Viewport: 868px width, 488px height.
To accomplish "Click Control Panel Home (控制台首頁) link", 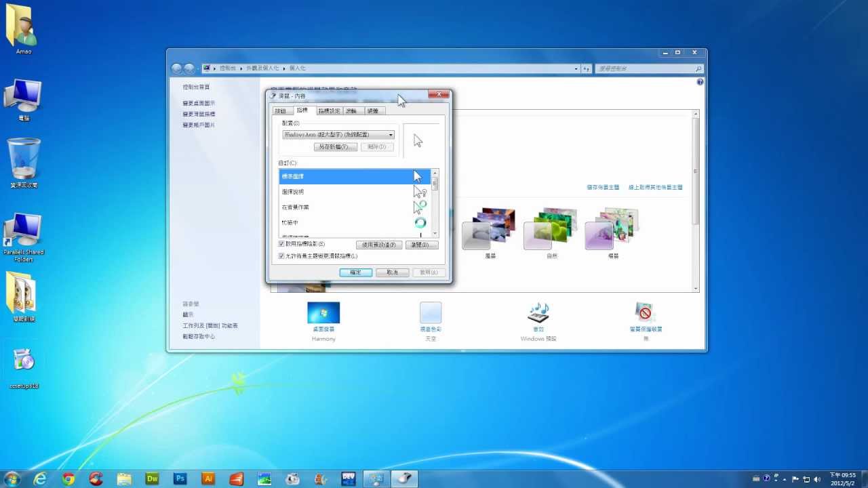I will [x=196, y=87].
